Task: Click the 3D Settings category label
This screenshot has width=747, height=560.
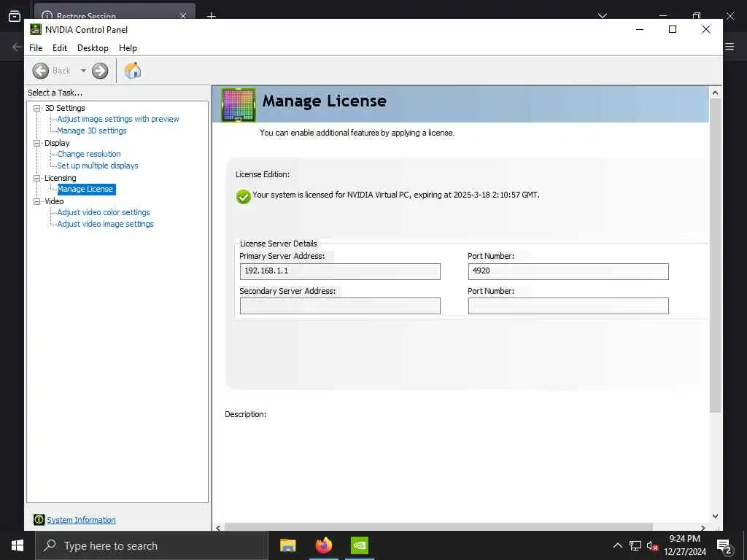Action: pos(65,108)
